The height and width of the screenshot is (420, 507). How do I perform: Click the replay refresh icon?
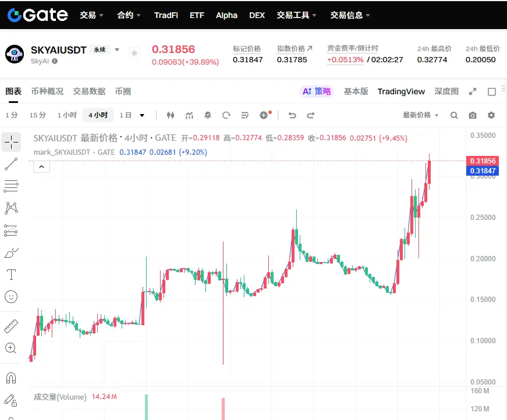226,115
